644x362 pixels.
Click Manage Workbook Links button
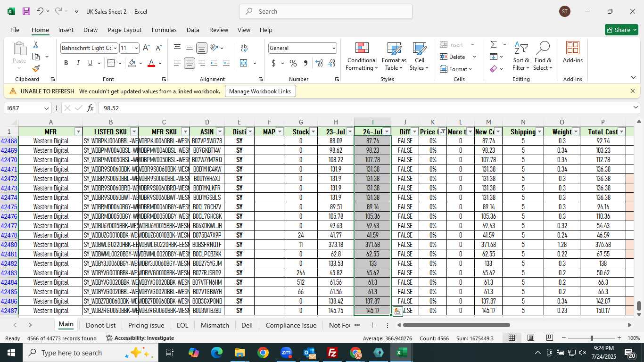[x=260, y=91]
